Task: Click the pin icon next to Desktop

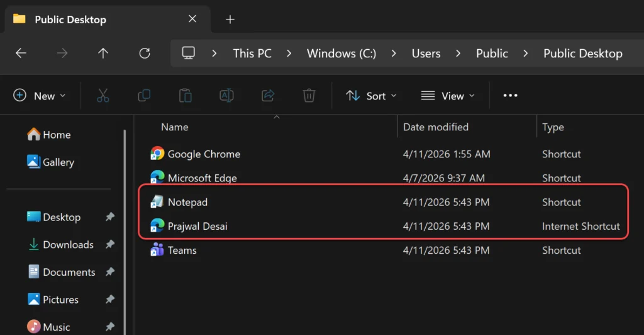Action: pyautogui.click(x=109, y=217)
